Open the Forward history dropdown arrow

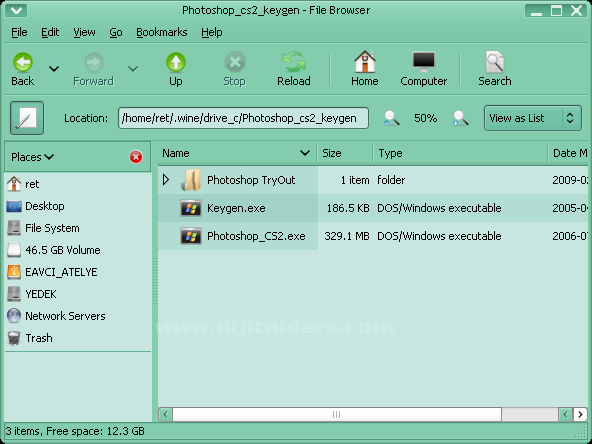coord(133,69)
